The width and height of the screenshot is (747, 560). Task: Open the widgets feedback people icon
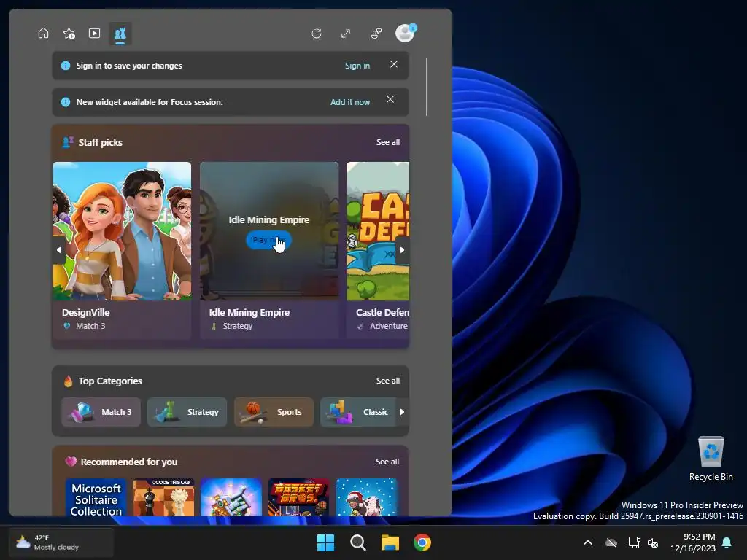click(376, 34)
